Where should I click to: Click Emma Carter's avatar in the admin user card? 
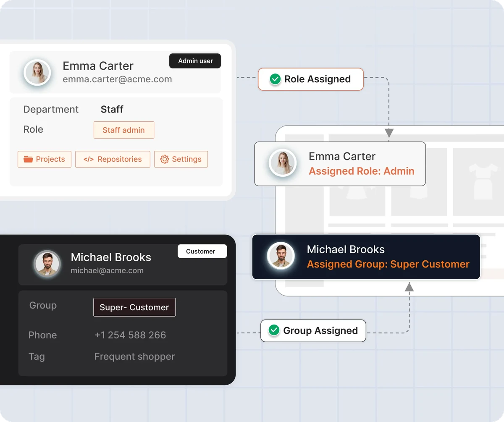pyautogui.click(x=37, y=73)
